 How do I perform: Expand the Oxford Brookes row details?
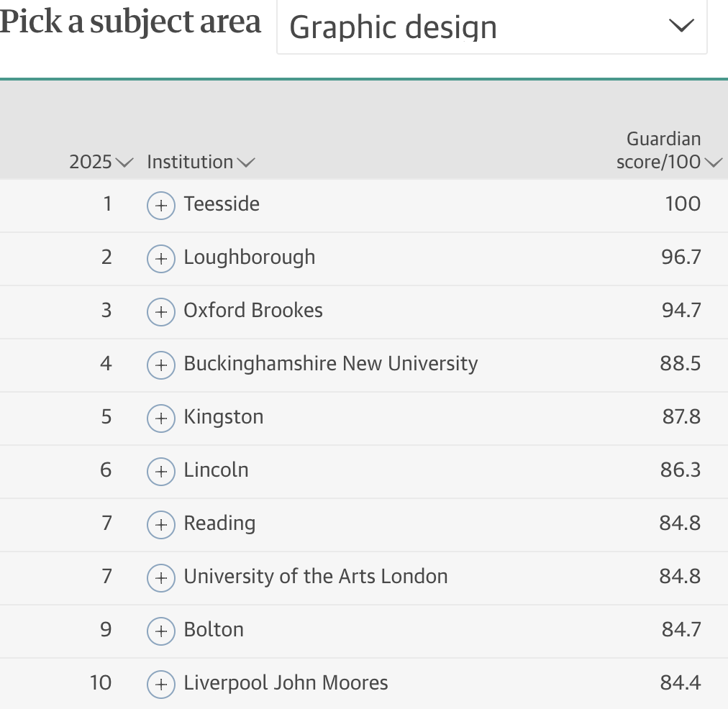pos(160,312)
